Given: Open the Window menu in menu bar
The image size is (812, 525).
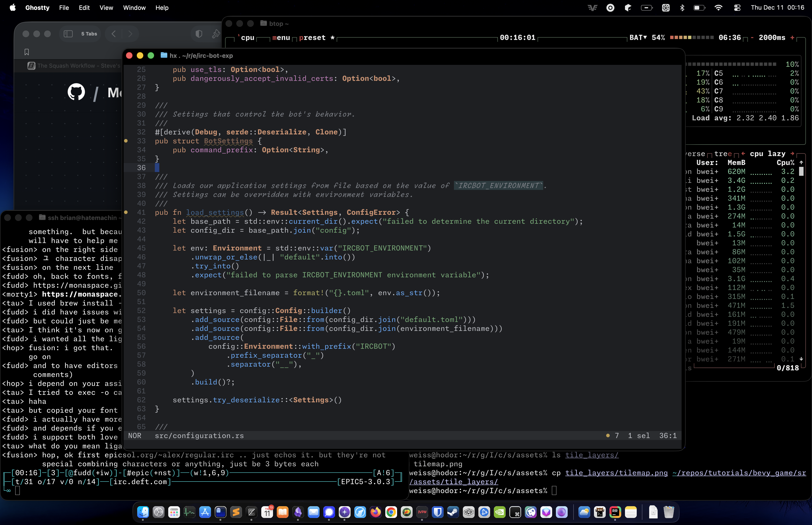Looking at the screenshot, I should point(134,8).
